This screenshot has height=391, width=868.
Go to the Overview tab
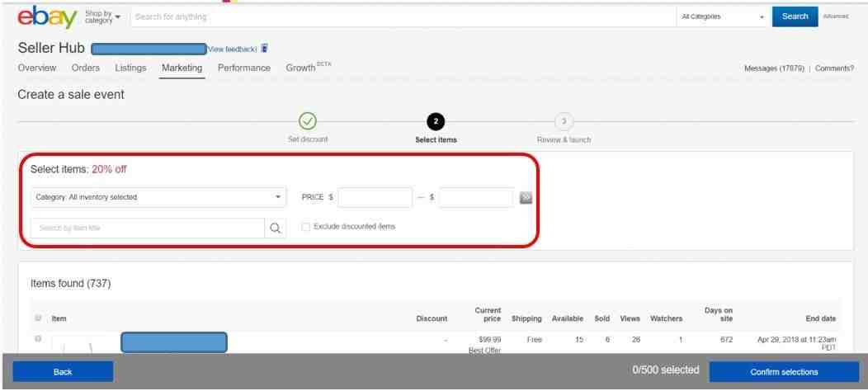click(36, 68)
